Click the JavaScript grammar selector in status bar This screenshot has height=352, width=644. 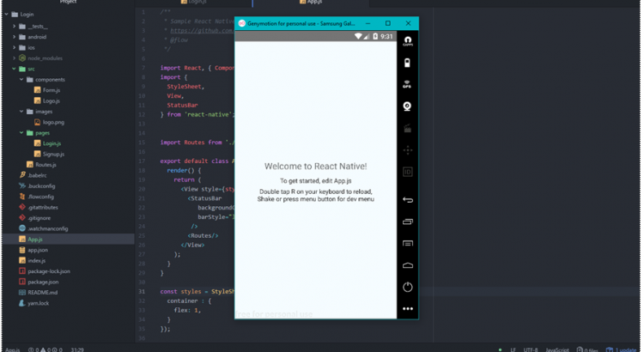click(x=557, y=349)
